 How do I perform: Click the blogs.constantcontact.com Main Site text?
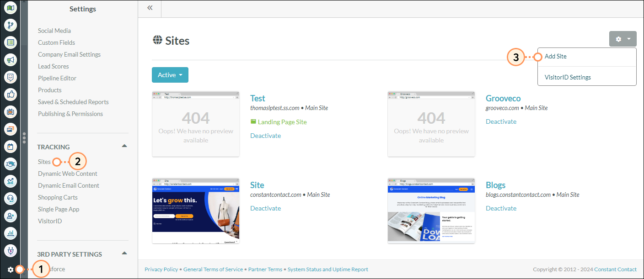tap(532, 195)
